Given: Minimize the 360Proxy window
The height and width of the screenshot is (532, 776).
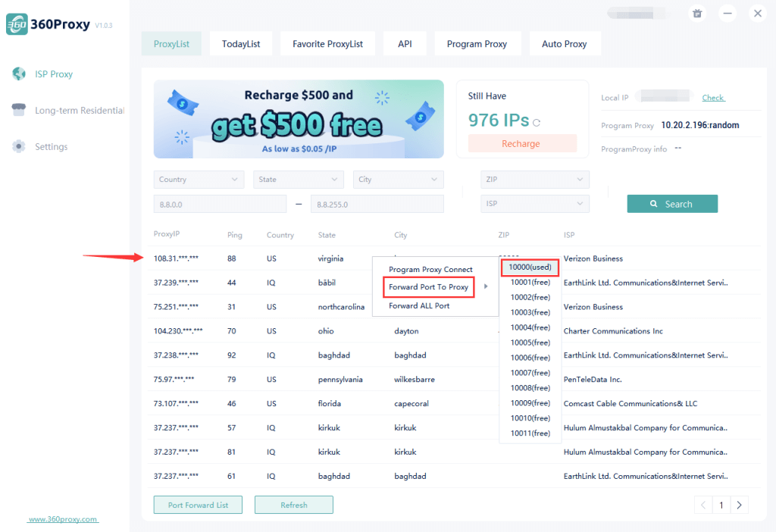Looking at the screenshot, I should 727,14.
